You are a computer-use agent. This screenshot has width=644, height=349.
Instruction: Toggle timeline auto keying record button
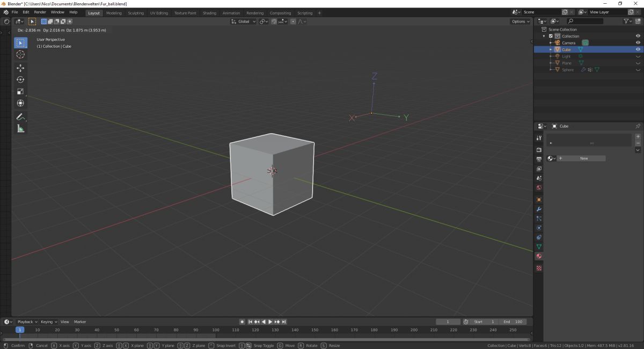click(242, 322)
